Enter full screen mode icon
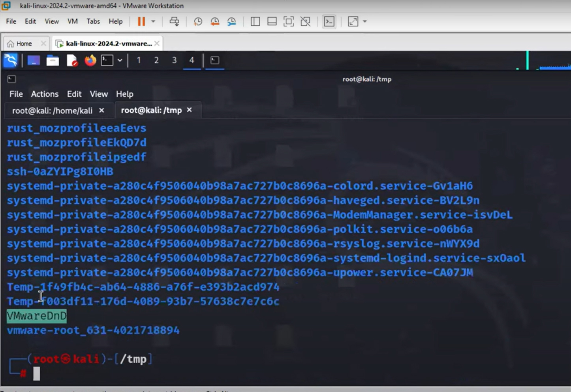 point(289,21)
